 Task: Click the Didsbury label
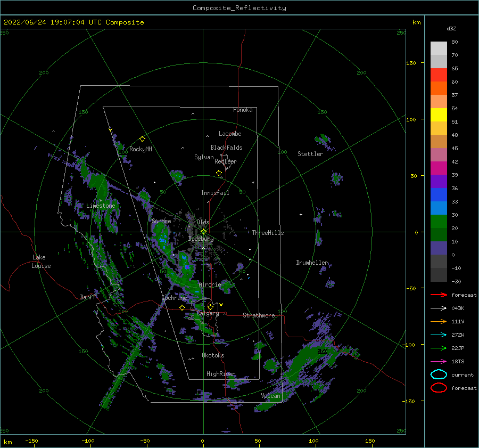[x=201, y=239]
